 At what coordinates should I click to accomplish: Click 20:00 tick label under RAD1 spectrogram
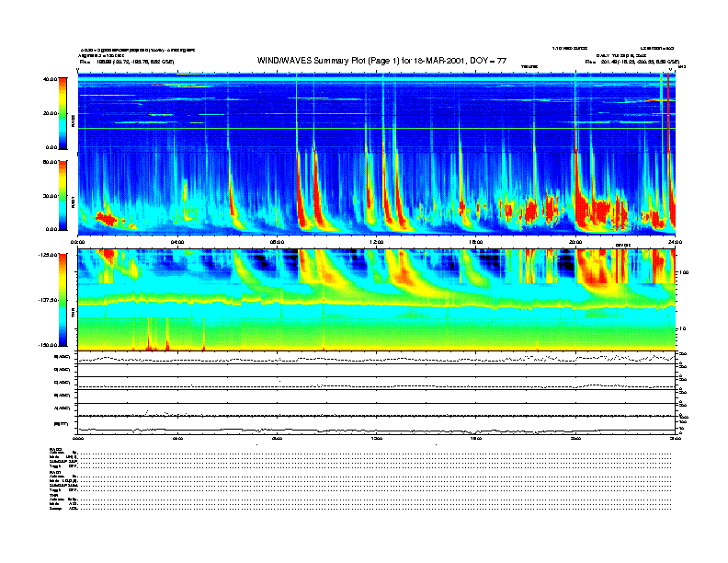(x=575, y=242)
